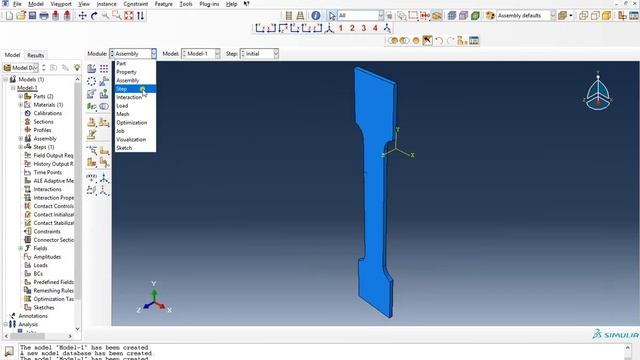Switch to the Model tab
640x360 pixels.
12,55
